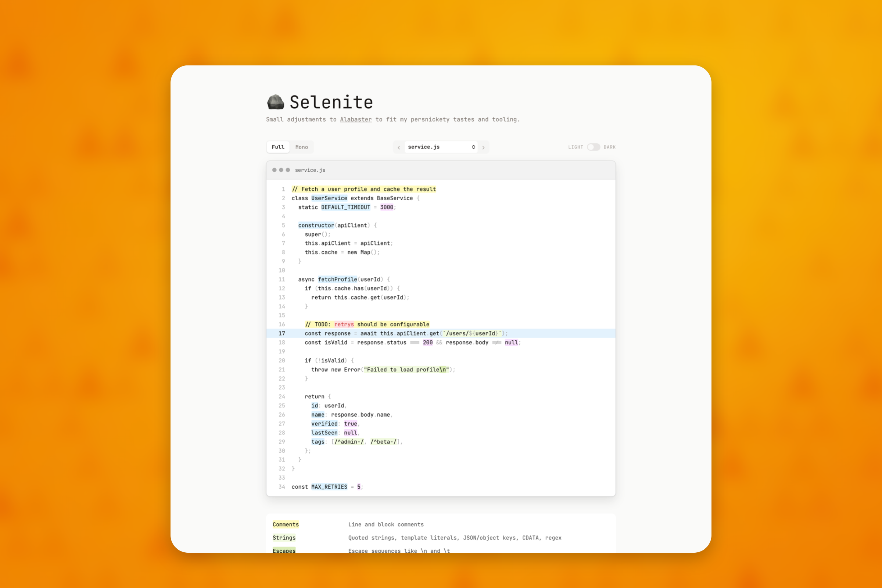Image resolution: width=882 pixels, height=588 pixels.
Task: Click the LIGHT theme label
Action: 576,147
